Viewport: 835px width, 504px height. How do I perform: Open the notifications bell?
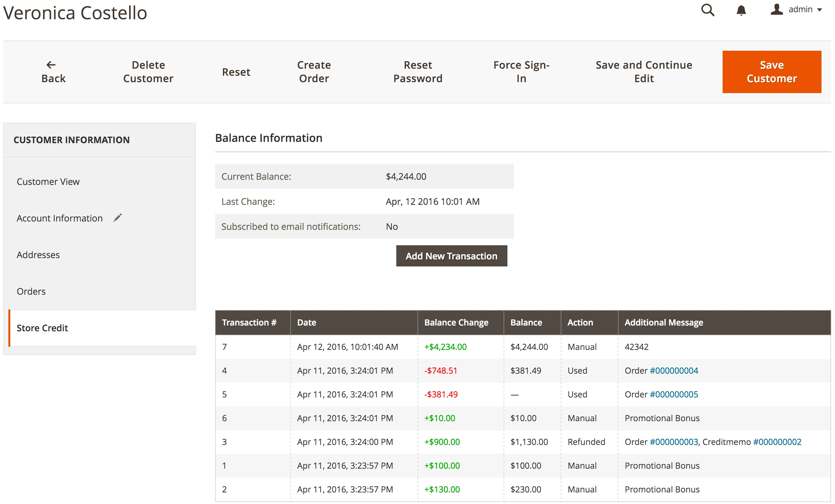click(x=741, y=10)
